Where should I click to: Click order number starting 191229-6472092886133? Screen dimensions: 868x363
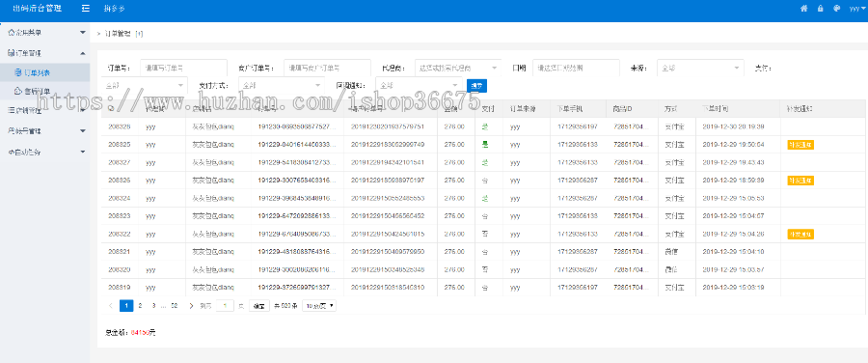tap(297, 216)
